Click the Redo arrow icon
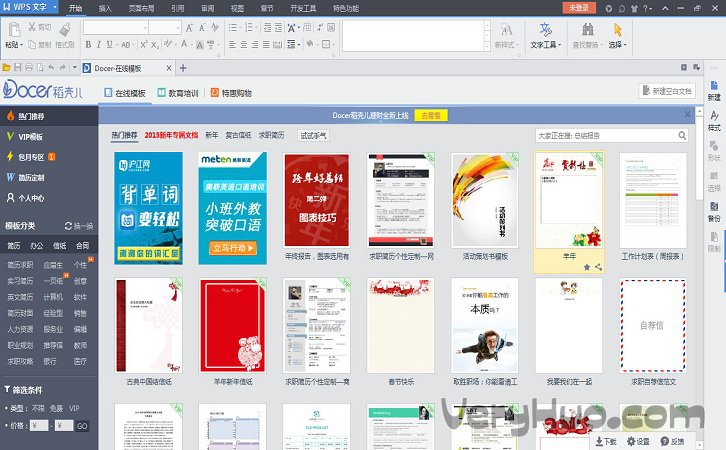Viewport: 726px width, 450px height. 63,68
